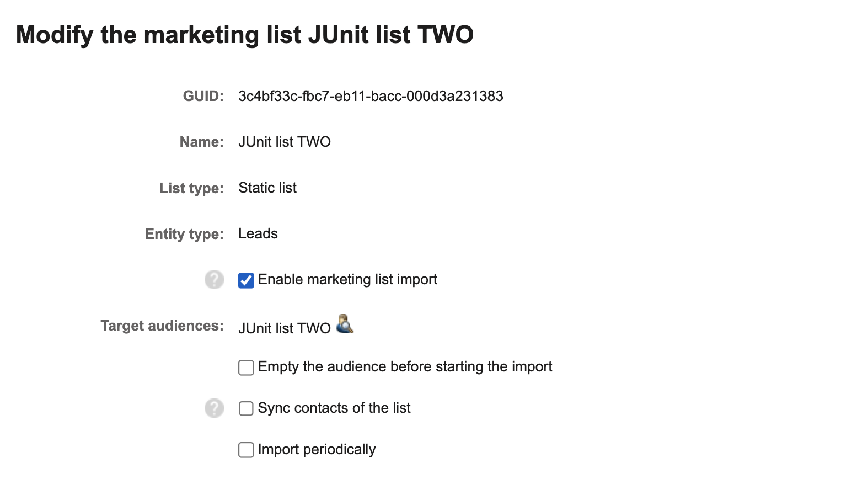The image size is (868, 479).
Task: Click the 'Static list' type value
Action: click(267, 188)
